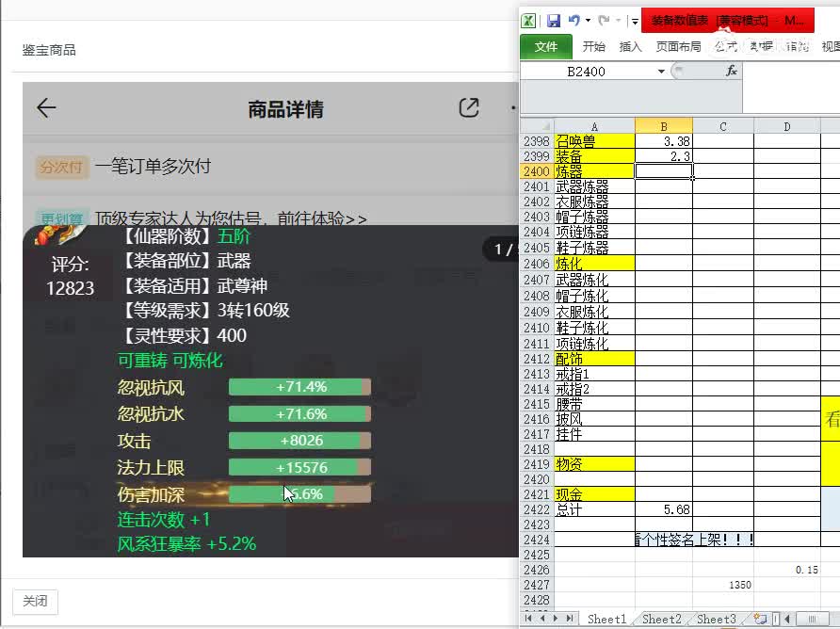
Task: Click the 伤害加深 stat progress bar
Action: [299, 493]
